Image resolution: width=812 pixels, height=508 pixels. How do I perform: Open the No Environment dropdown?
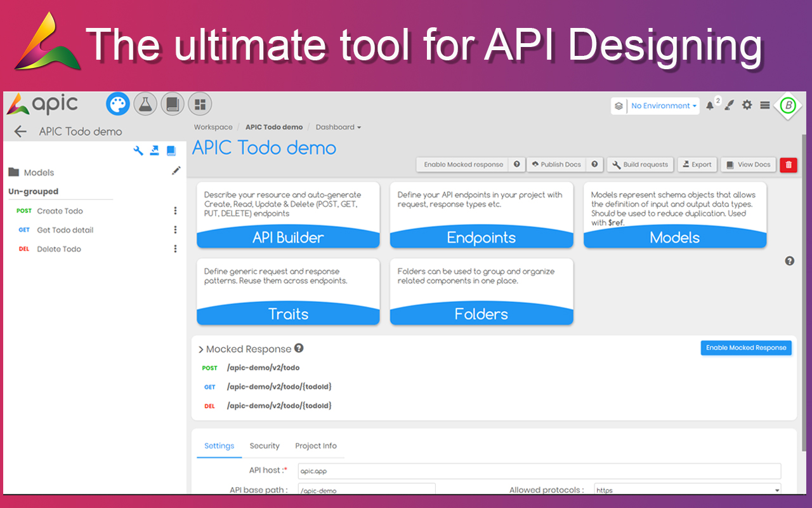point(664,106)
